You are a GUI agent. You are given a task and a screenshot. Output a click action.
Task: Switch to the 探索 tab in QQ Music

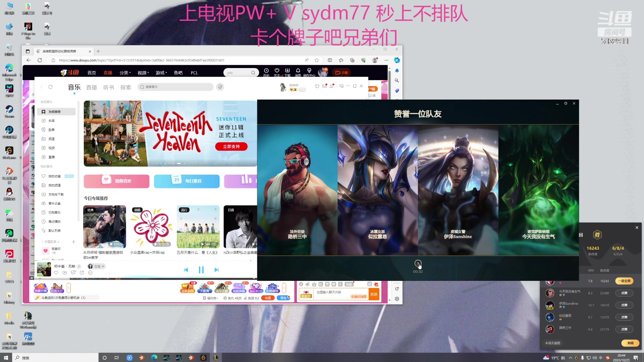(x=126, y=87)
